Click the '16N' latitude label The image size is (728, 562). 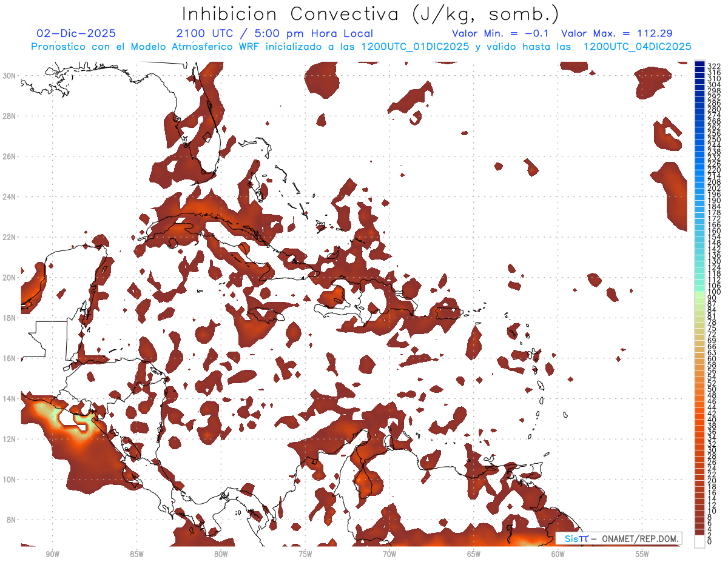click(9, 358)
